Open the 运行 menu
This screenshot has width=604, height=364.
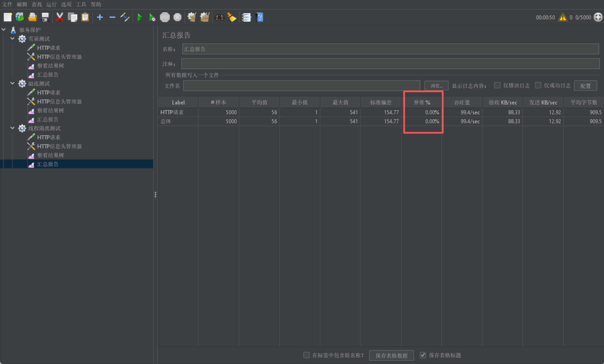coord(51,4)
